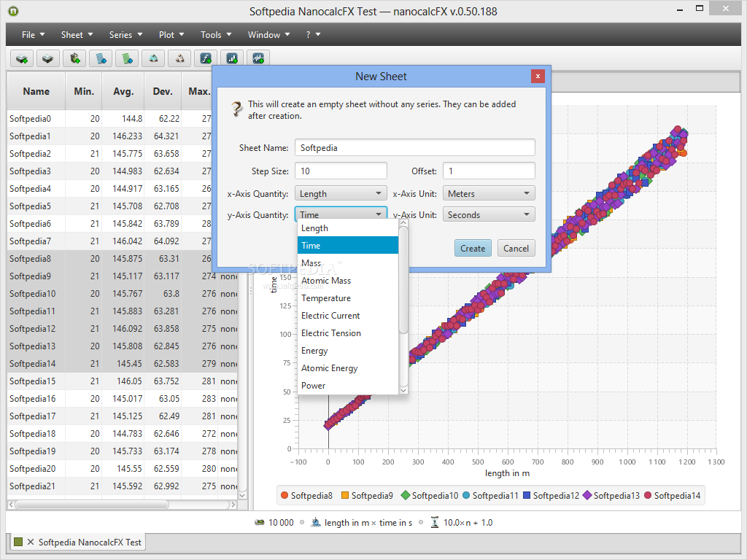Click the brown triangle nodes toolbar icon
Screen dimensions: 747x560
coord(179,58)
